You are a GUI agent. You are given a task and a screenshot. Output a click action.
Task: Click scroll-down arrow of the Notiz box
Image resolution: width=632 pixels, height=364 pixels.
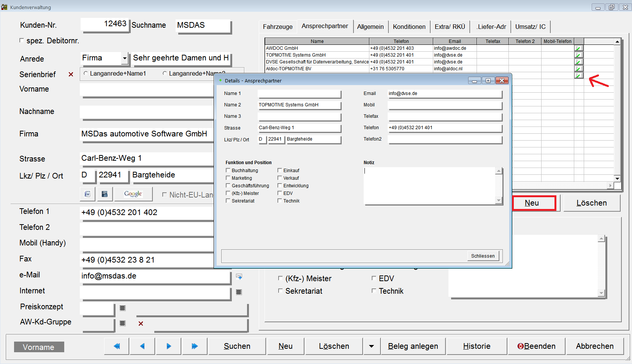pos(499,200)
